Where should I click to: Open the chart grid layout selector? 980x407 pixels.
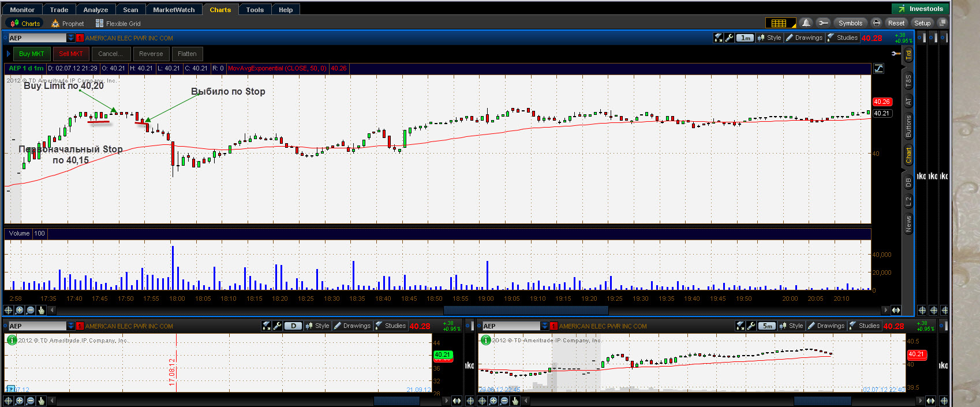point(780,23)
